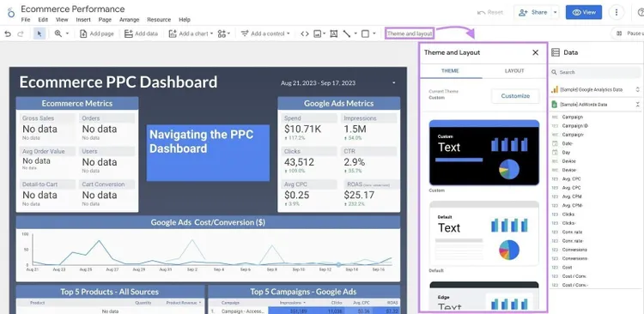Select the ROAS $25.17 scorecard
The image size is (644, 314).
[x=369, y=193]
